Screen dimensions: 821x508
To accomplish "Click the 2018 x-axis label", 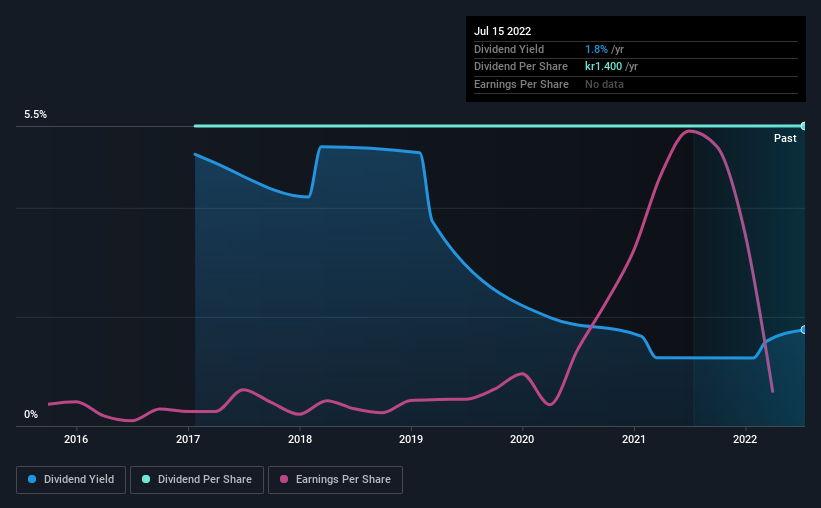I will pos(299,439).
